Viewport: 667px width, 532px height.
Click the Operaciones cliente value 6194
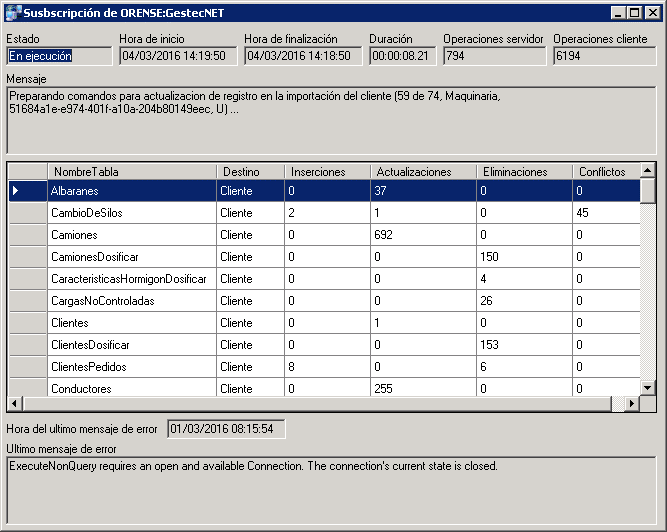click(x=604, y=56)
